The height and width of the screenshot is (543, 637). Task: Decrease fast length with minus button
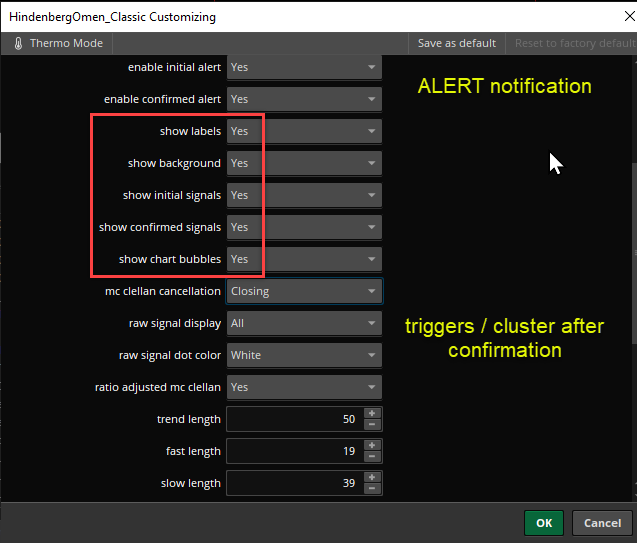pyautogui.click(x=372, y=457)
